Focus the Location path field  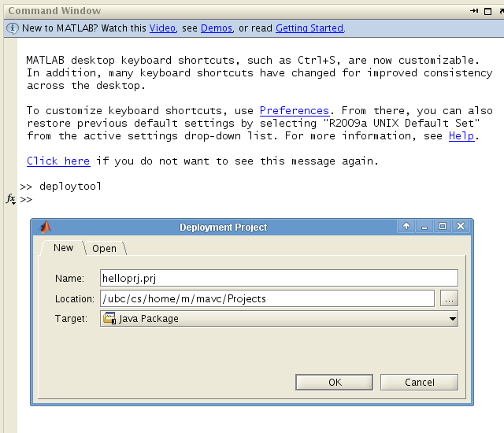click(268, 298)
